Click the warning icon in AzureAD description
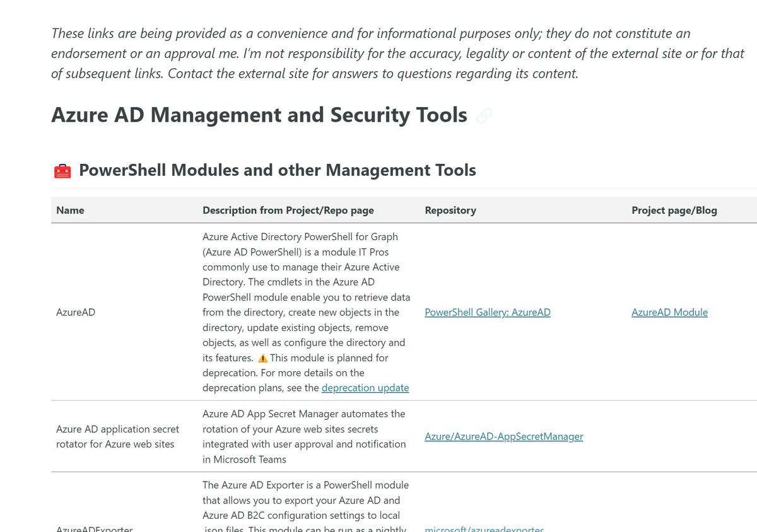 pos(263,358)
